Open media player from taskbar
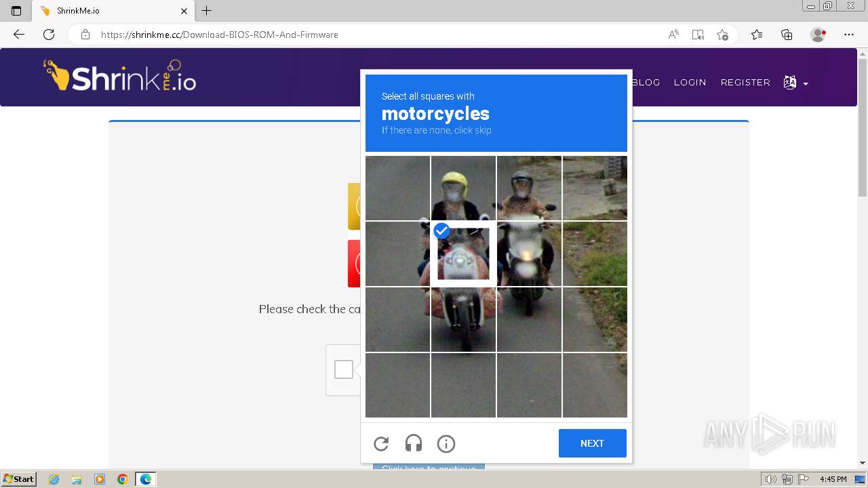 100,479
